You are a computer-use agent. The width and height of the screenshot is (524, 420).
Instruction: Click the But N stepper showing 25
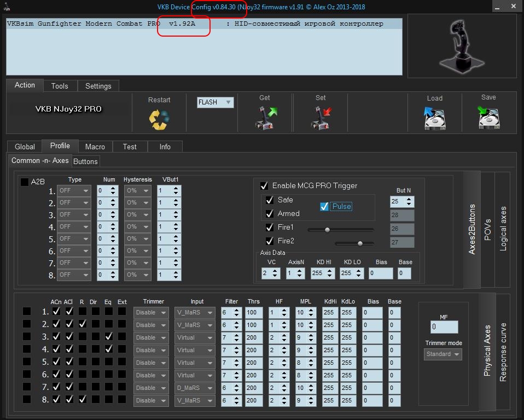[402, 201]
